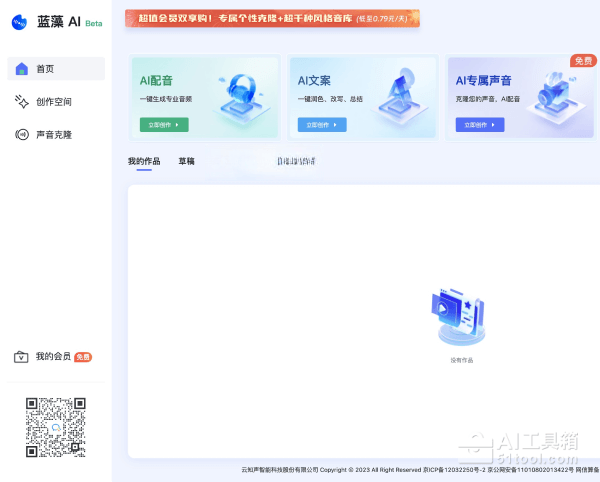Click the 我的会员 membership icon

click(21, 357)
